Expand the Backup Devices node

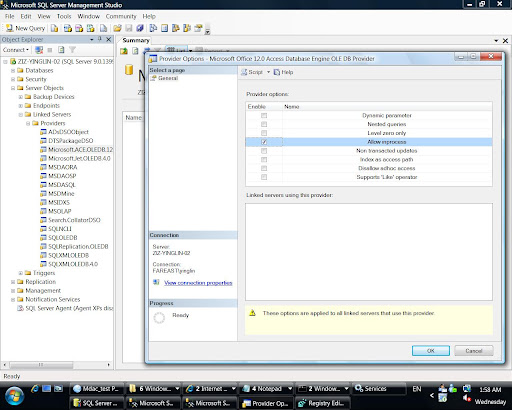click(21, 97)
